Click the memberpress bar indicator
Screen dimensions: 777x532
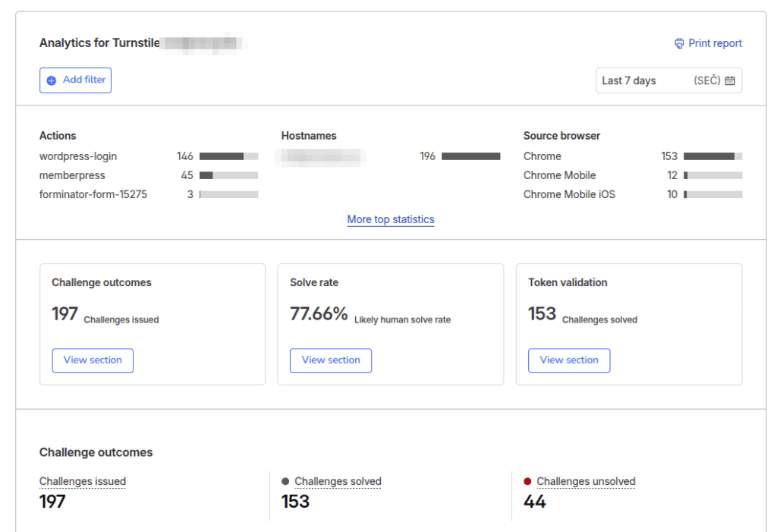(x=228, y=175)
